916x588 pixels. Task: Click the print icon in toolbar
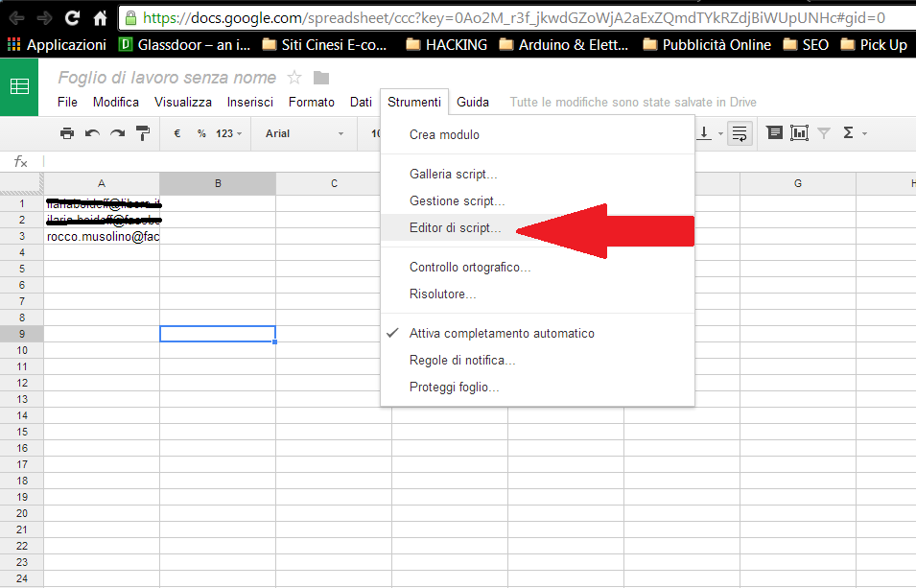[66, 133]
